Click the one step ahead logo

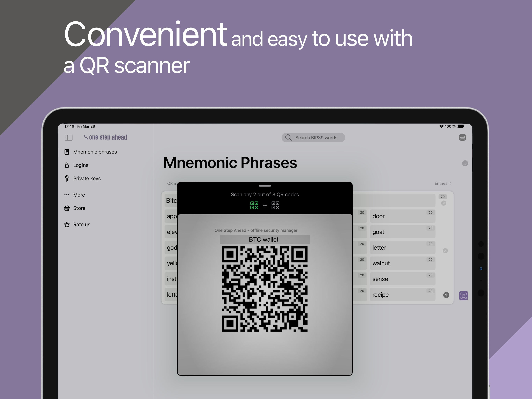click(105, 137)
